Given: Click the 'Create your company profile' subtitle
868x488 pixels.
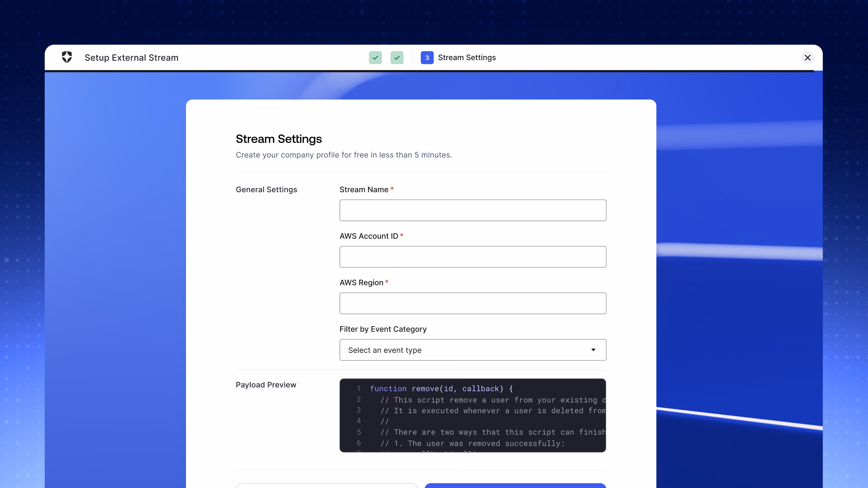Looking at the screenshot, I should (344, 155).
